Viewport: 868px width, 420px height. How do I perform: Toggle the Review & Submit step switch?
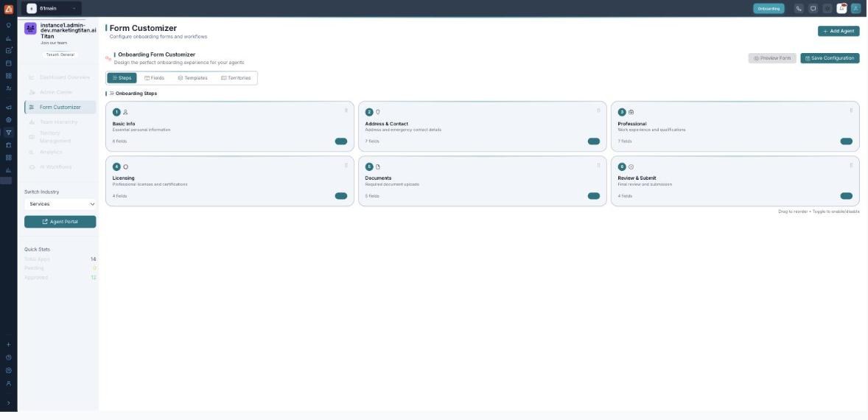[x=847, y=196]
